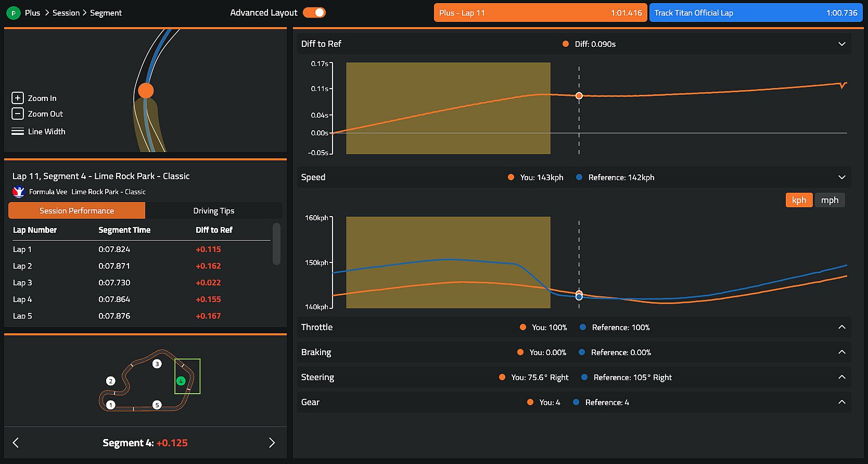868x464 pixels.
Task: Click the Zoom In plus icon
Action: coord(18,98)
